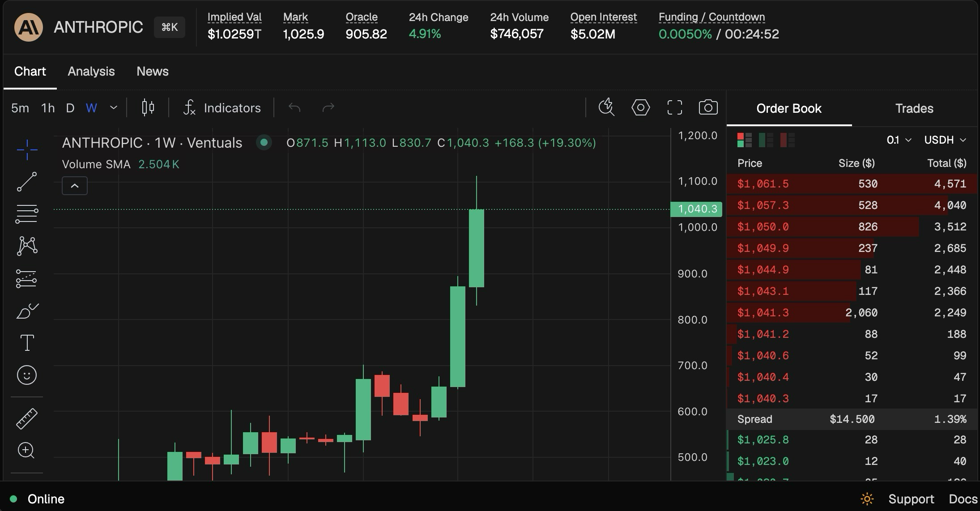Click the Implied Val label
980x511 pixels.
click(x=234, y=17)
